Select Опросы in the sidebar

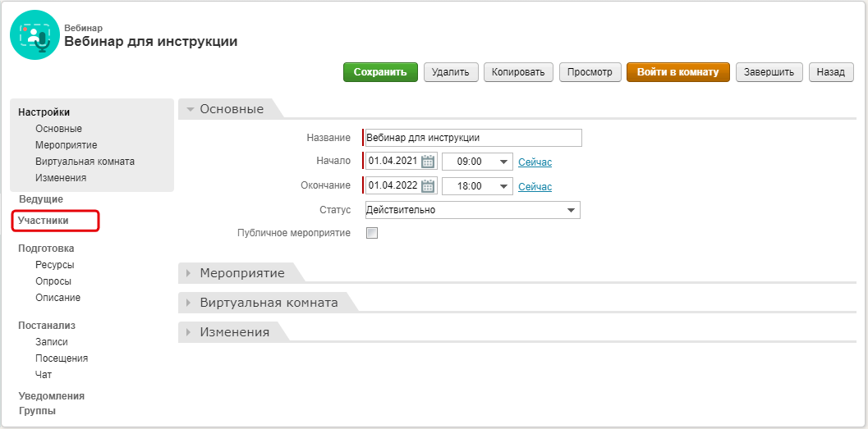53,281
